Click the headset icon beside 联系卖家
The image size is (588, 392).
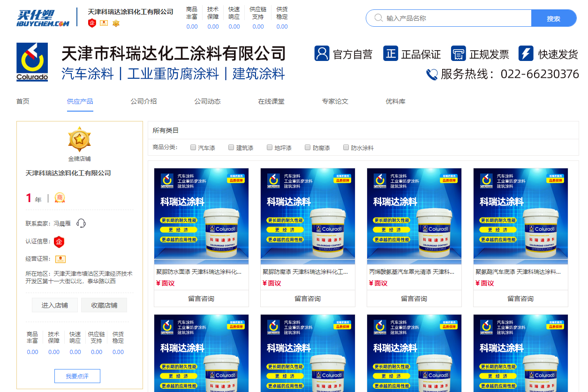(x=81, y=223)
